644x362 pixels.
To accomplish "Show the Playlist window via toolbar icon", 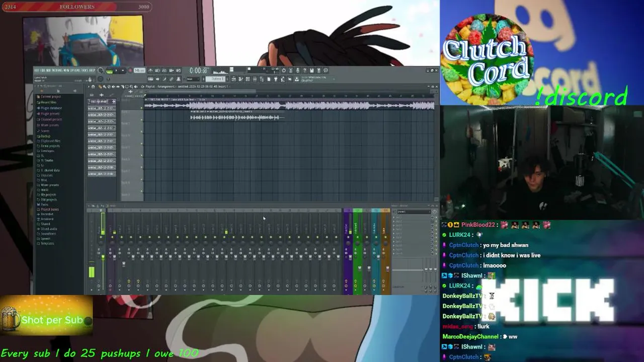I will pos(233,79).
